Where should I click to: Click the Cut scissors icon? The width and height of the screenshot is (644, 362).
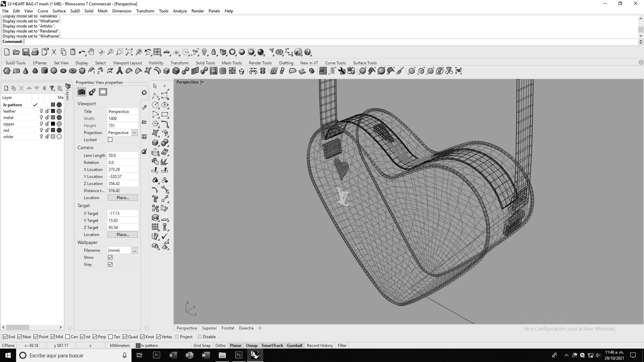pos(54,52)
